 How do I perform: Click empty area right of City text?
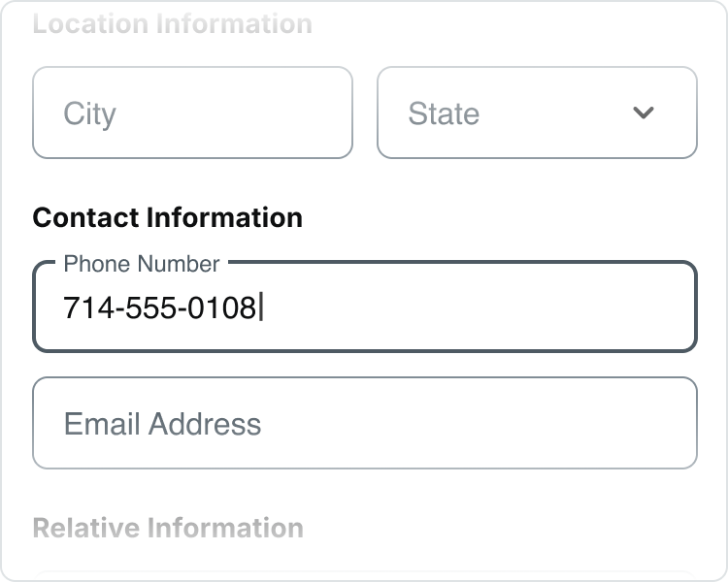click(243, 113)
